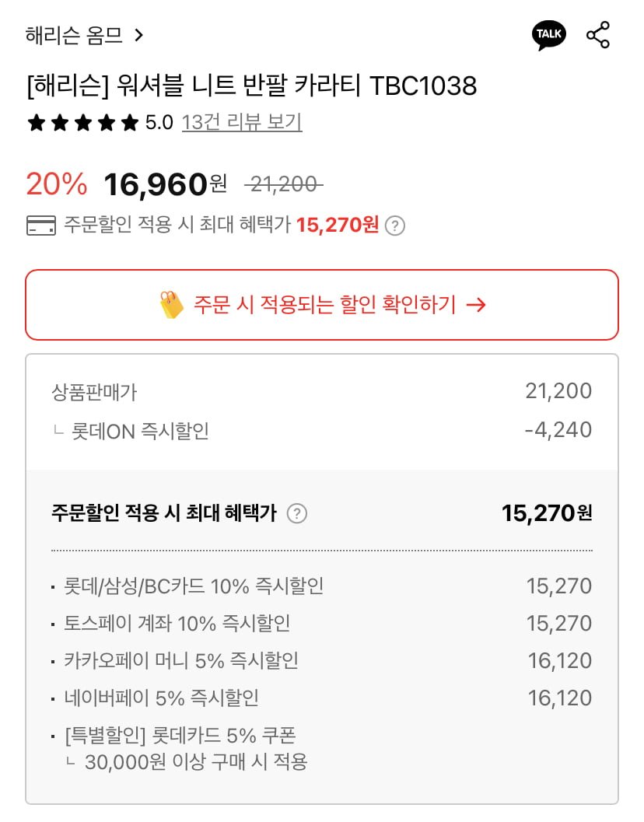Open the 해리슨 옴므 brand link

point(75,36)
